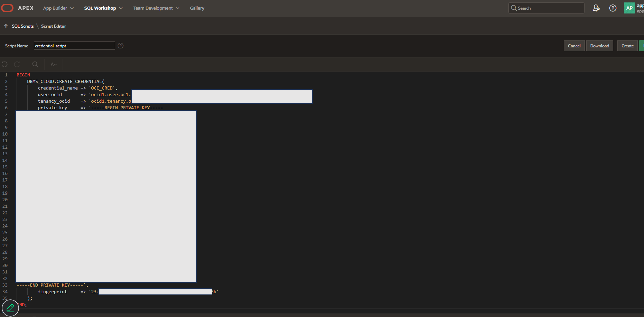Expand the Team Development dropdown
The height and width of the screenshot is (317, 644).
[x=156, y=8]
